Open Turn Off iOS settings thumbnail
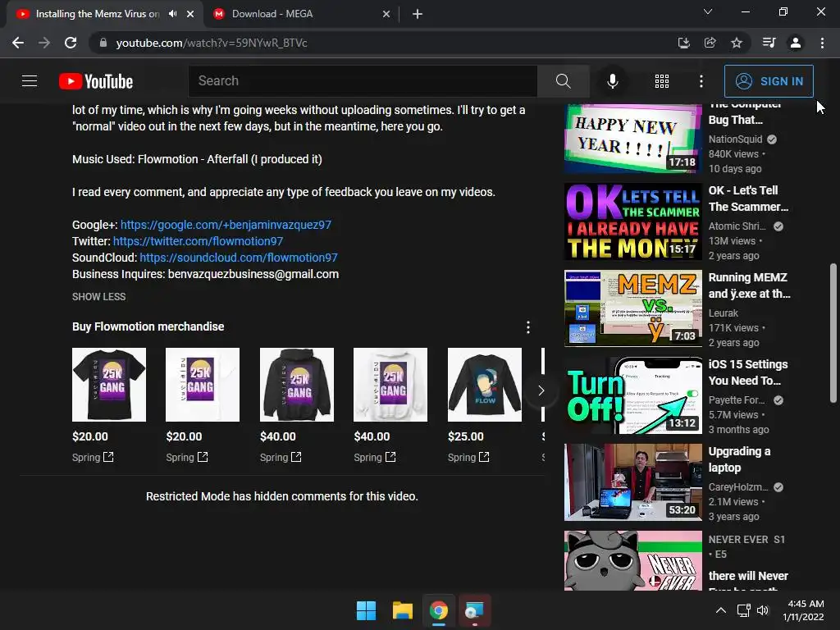The height and width of the screenshot is (630, 840). click(x=633, y=395)
